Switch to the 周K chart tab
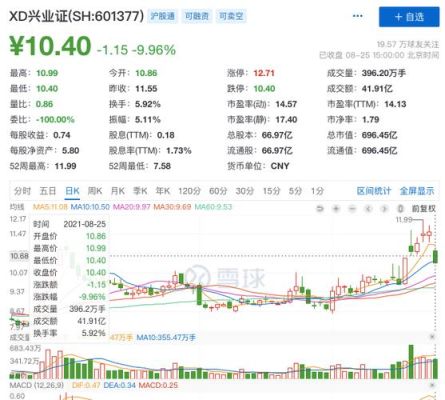 [x=95, y=191]
